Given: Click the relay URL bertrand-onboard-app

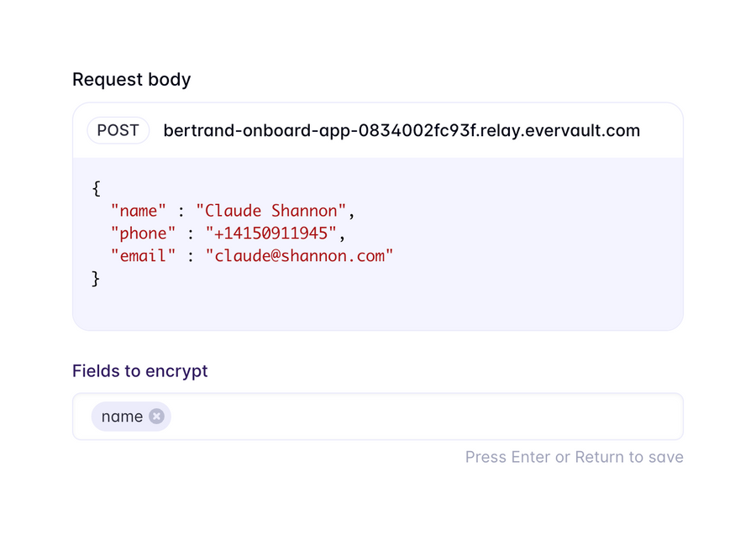Looking at the screenshot, I should click(402, 130).
